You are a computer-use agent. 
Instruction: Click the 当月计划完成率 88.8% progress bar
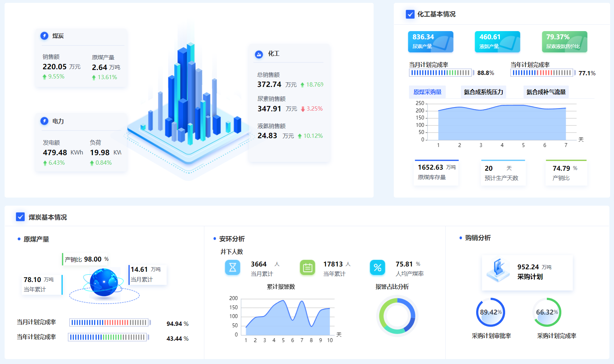pos(441,73)
